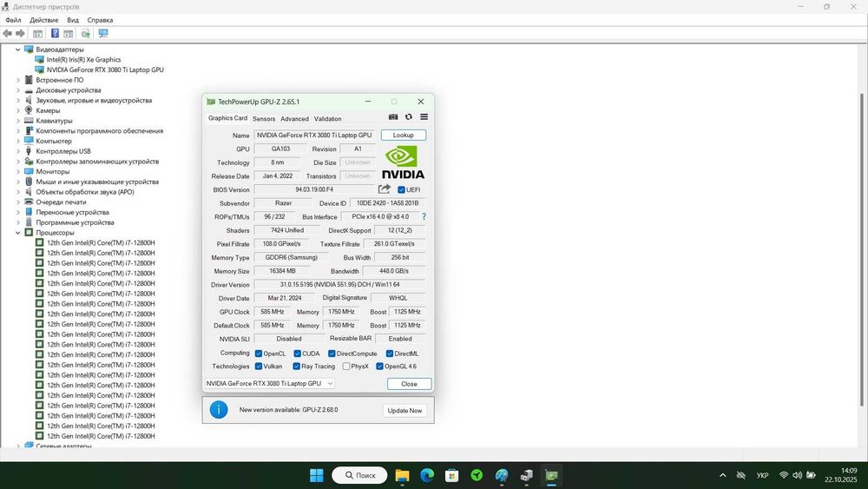The height and width of the screenshot is (489, 868).
Task: Open the Справка menu
Action: (100, 20)
